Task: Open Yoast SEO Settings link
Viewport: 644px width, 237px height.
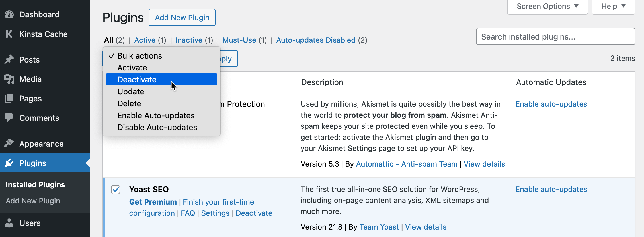Action: click(x=215, y=213)
